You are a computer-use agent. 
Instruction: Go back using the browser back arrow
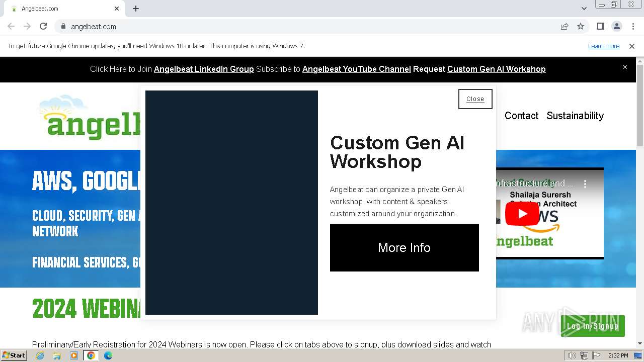pyautogui.click(x=11, y=26)
